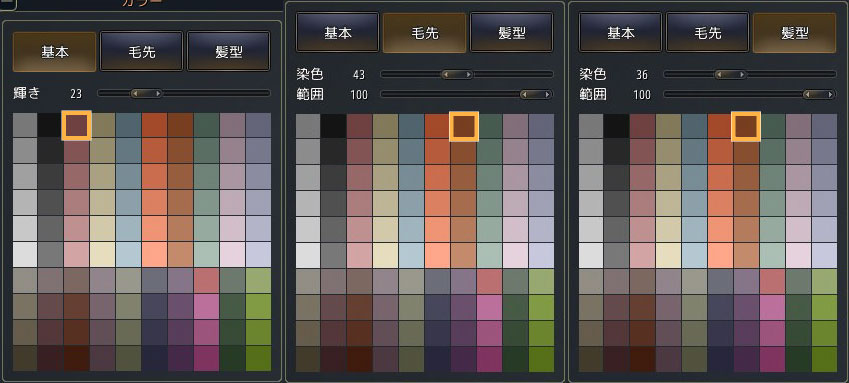Screen dimensions: 849x383
Task: Select the bottom-row dark navy swatch in the middle panel
Action: click(x=437, y=360)
